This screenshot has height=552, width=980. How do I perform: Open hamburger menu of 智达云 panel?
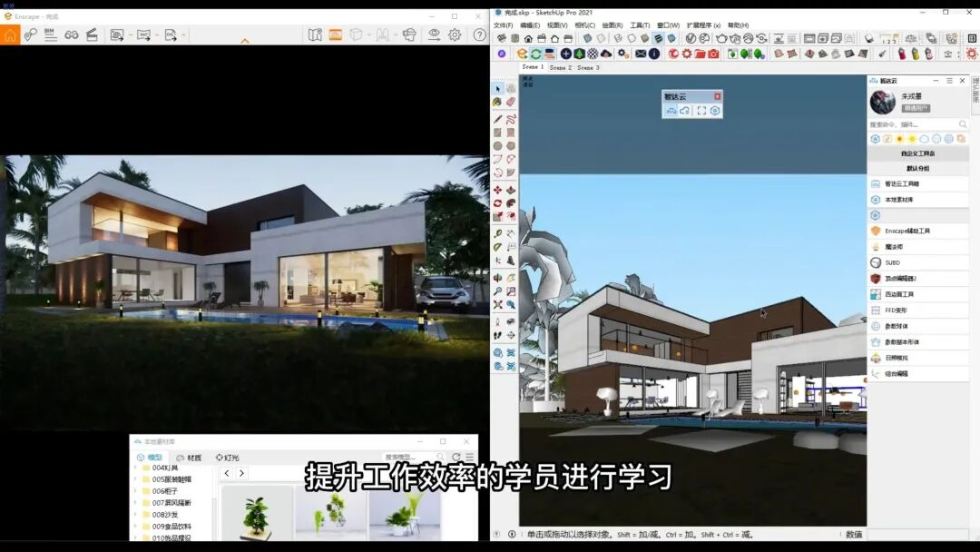point(949,81)
